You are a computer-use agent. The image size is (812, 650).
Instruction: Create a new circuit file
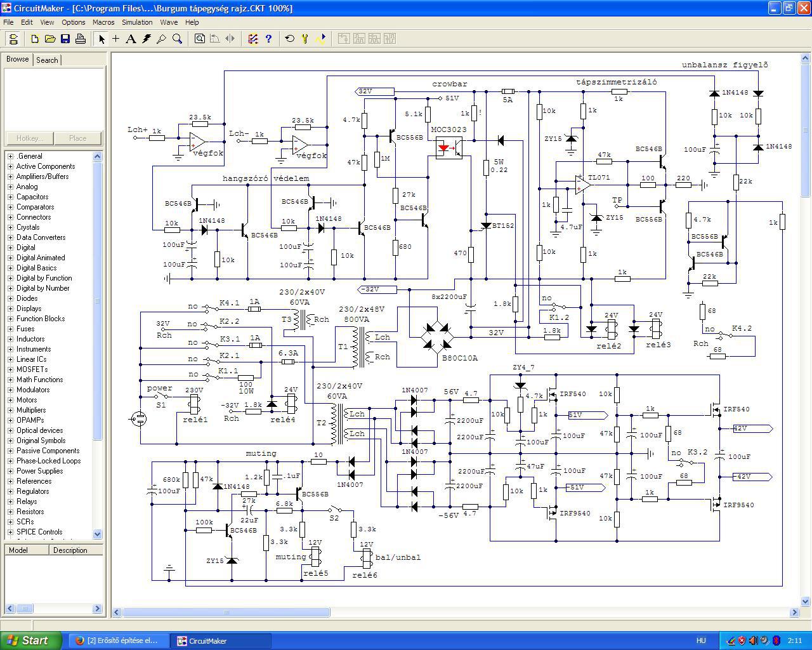[35, 39]
